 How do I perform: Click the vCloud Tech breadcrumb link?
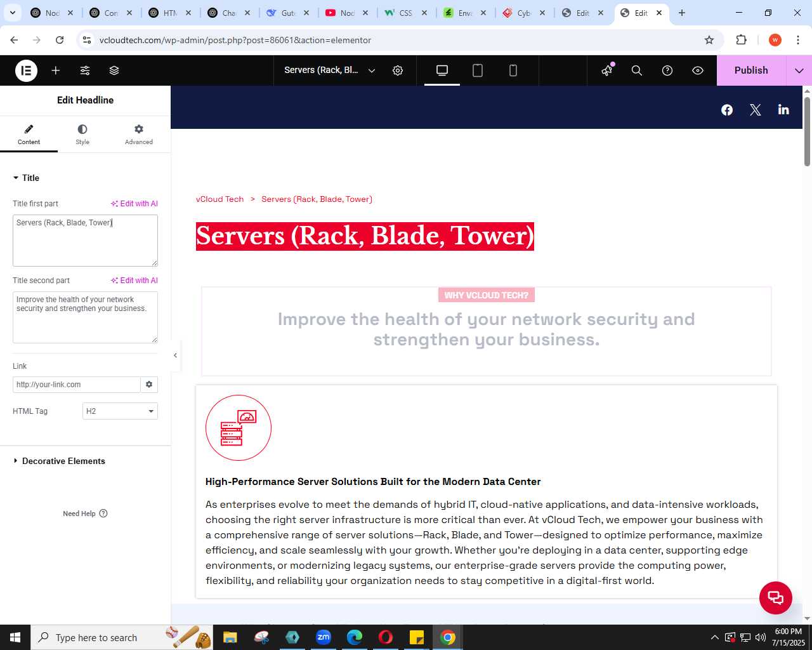(x=219, y=199)
